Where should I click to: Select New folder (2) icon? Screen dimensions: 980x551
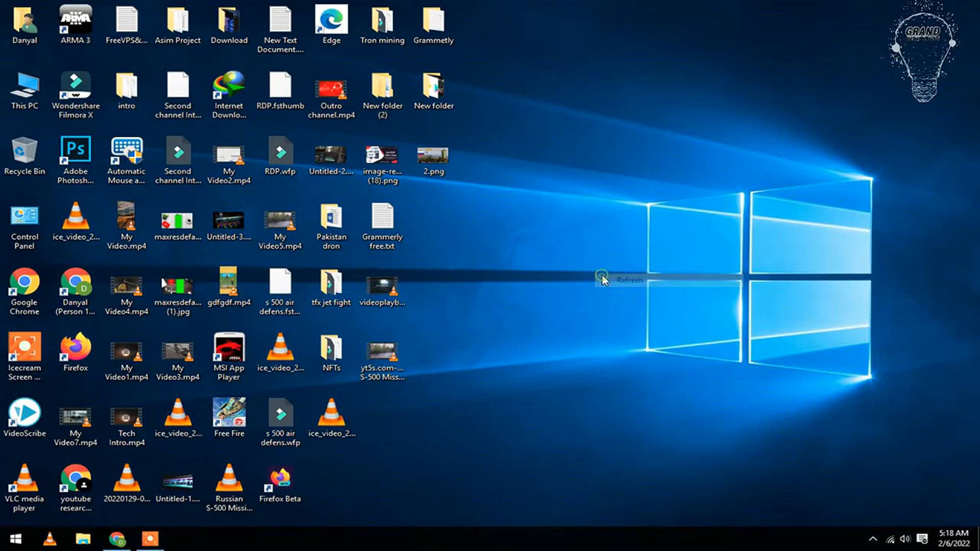[x=382, y=95]
